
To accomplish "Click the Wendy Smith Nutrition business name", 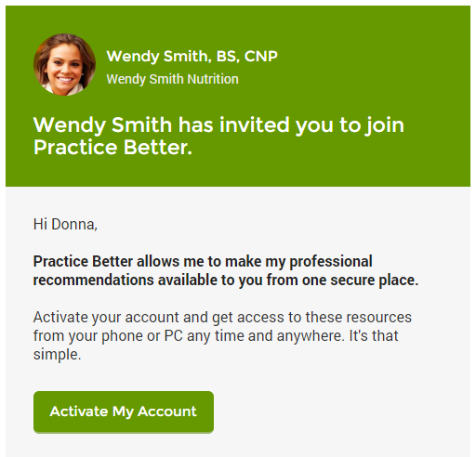I will click(x=172, y=79).
